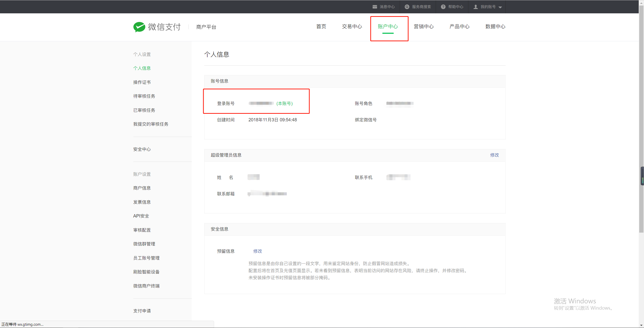This screenshot has height=328, width=644.
Task: Click the 微信支付 brand name text
Action: (164, 27)
